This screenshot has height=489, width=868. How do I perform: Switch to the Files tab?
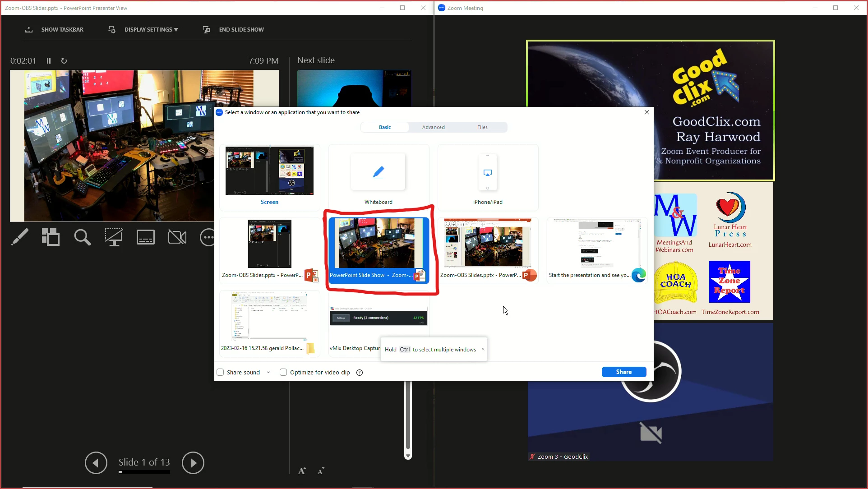[x=482, y=127]
